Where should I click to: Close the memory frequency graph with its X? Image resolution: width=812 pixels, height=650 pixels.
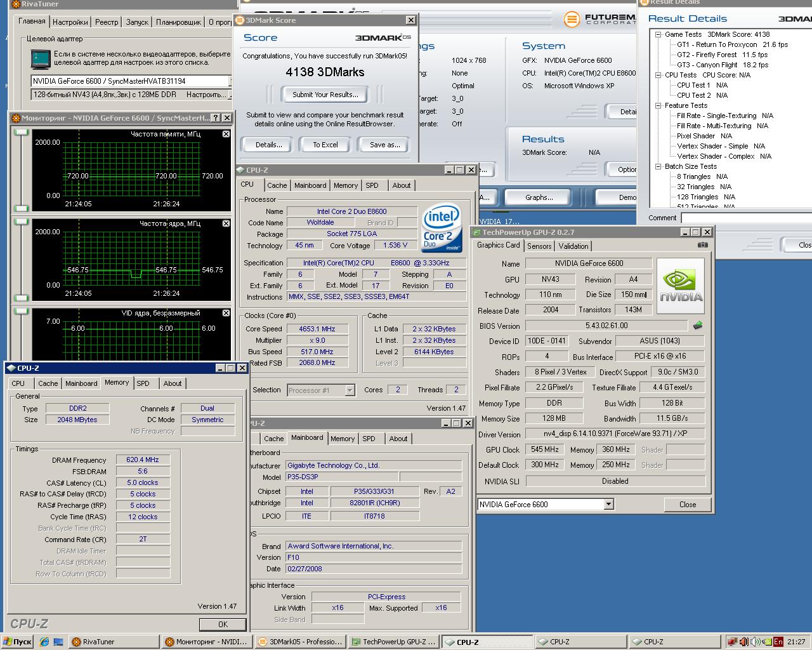click(226, 134)
